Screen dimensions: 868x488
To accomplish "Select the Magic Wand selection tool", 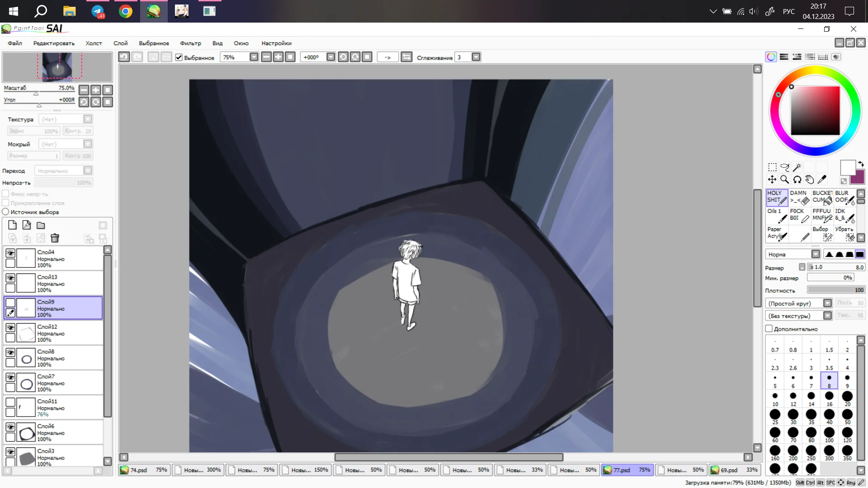I will pyautogui.click(x=797, y=167).
